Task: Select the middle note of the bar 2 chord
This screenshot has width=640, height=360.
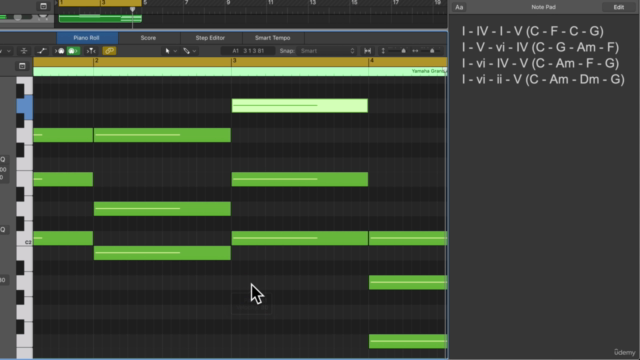Action: click(162, 209)
